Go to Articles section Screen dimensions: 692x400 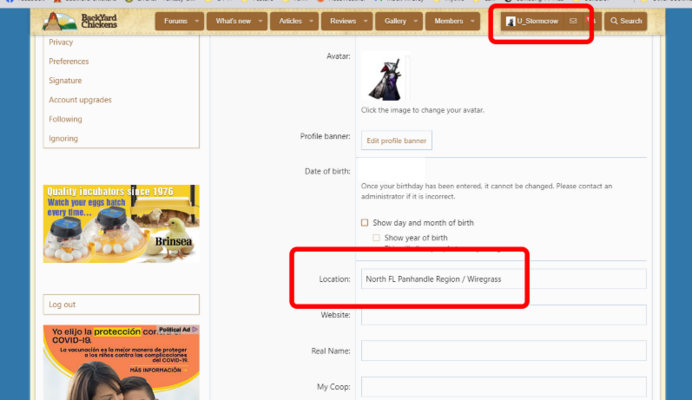[290, 21]
